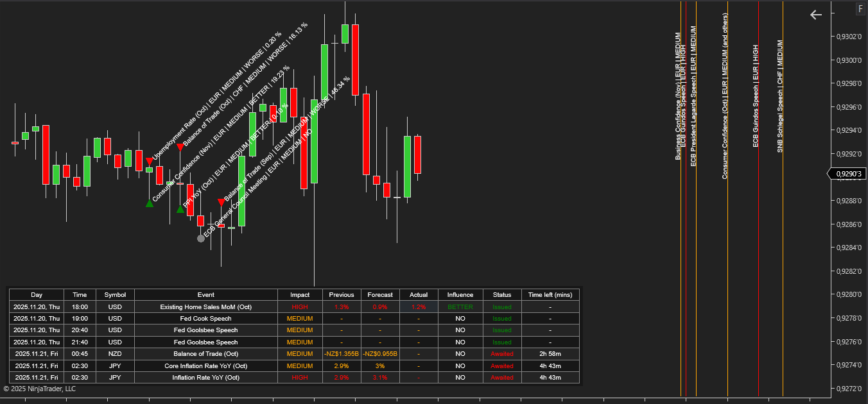Click red triangle marker for Unemployment Rate event
The width and height of the screenshot is (868, 404).
pos(149,161)
